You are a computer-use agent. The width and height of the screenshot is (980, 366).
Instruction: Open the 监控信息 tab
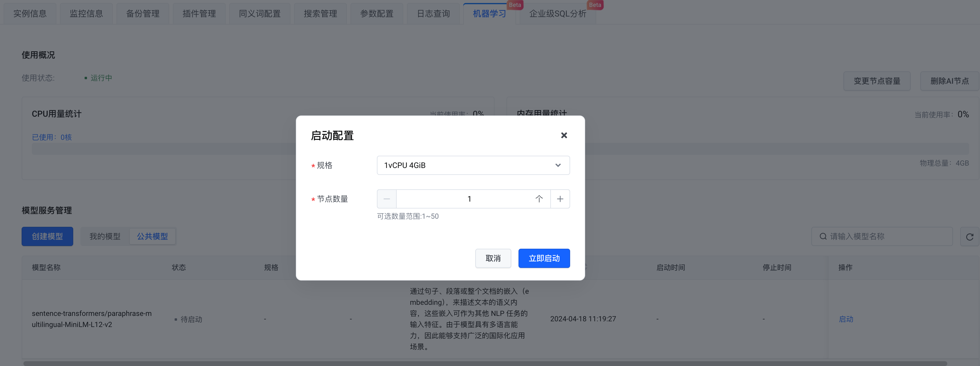86,14
